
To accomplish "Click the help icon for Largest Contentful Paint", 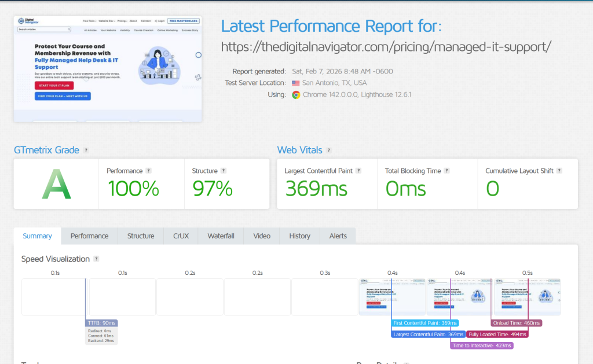I will click(358, 171).
